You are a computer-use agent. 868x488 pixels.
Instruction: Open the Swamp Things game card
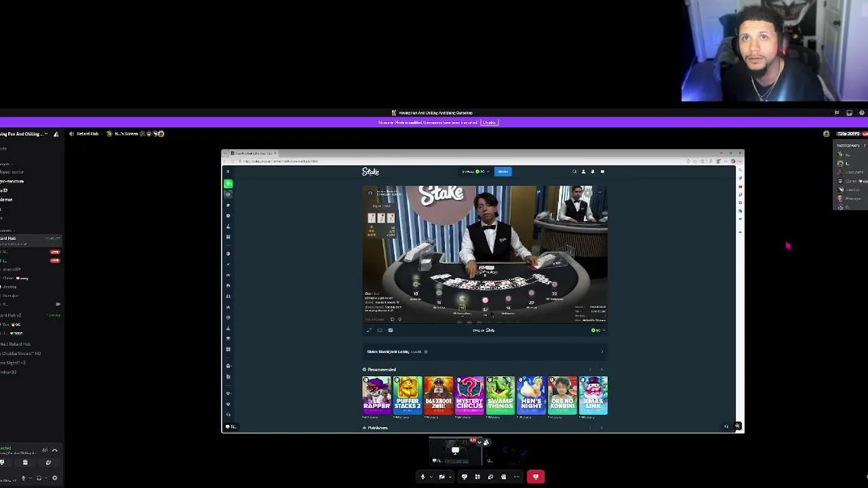point(500,395)
